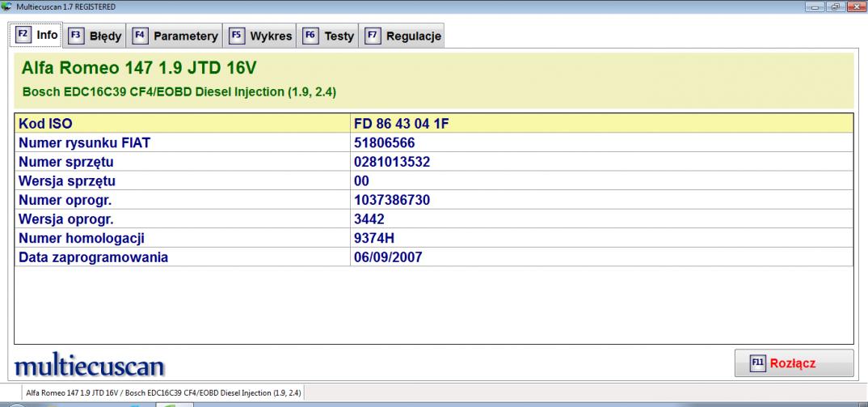The image size is (868, 407).
Task: Click the green Bosch EDC16C39 ECU subtitle
Action: [179, 92]
